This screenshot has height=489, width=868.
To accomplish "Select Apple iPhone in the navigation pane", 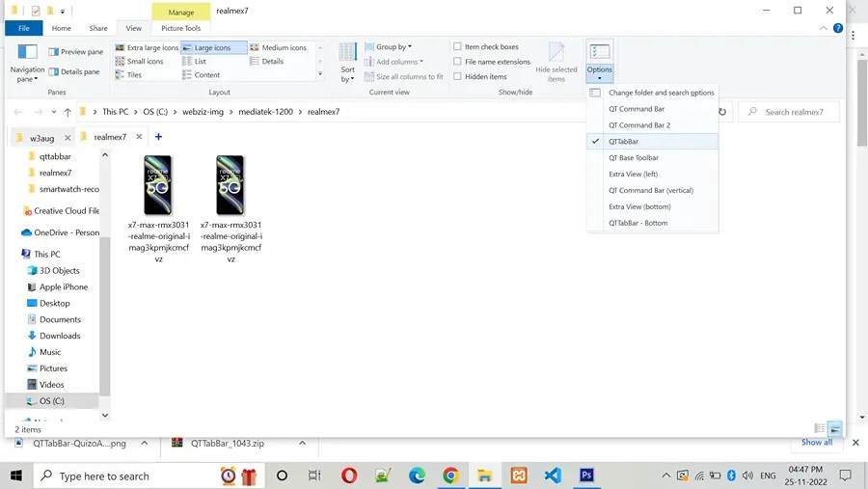I will 58,286.
